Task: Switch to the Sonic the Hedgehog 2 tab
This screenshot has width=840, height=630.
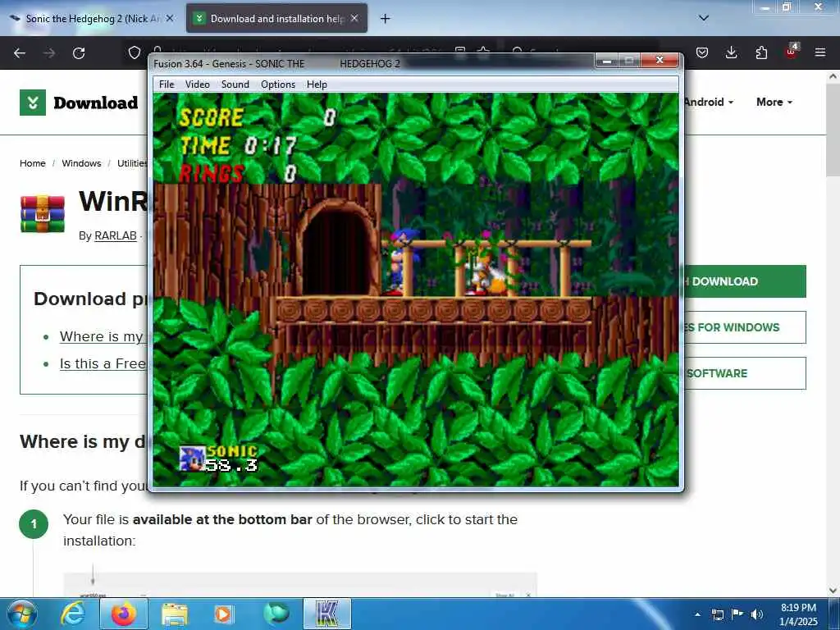Action: [x=92, y=19]
